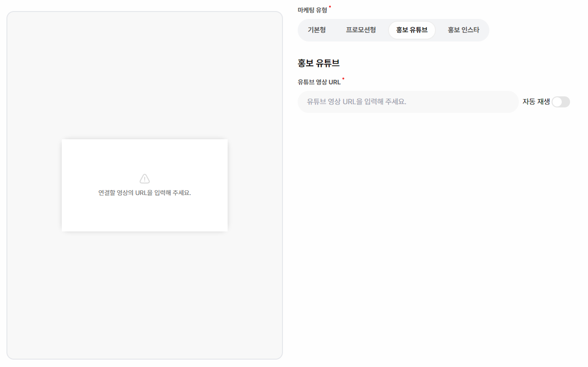The height and width of the screenshot is (367, 588).
Task: Select the 홍보 유튜브 tab
Action: pyautogui.click(x=412, y=30)
